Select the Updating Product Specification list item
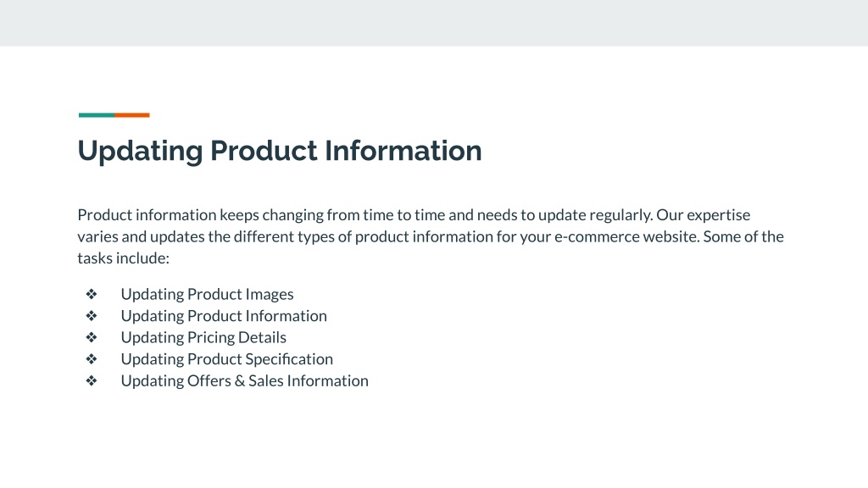 (x=227, y=359)
